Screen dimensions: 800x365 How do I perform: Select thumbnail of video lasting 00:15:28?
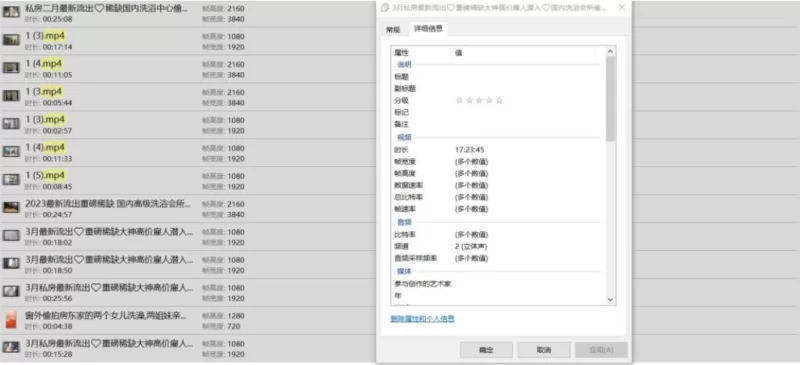pyautogui.click(x=11, y=347)
